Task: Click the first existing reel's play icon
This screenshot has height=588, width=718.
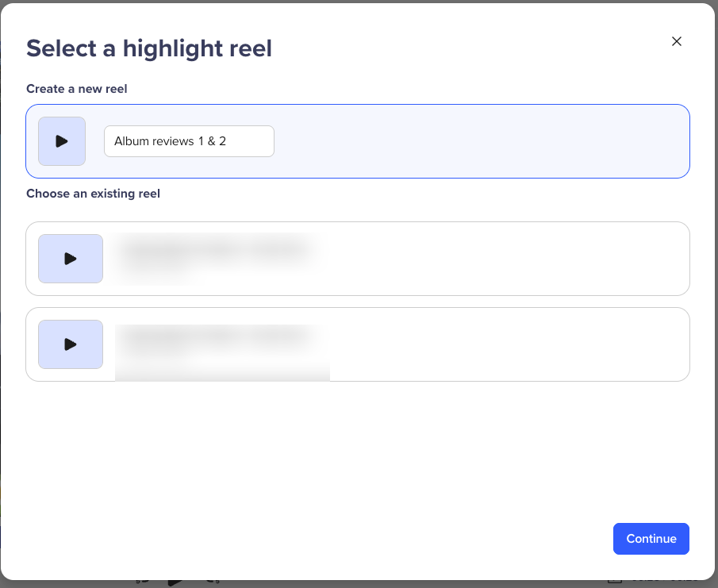Action: pos(71,259)
